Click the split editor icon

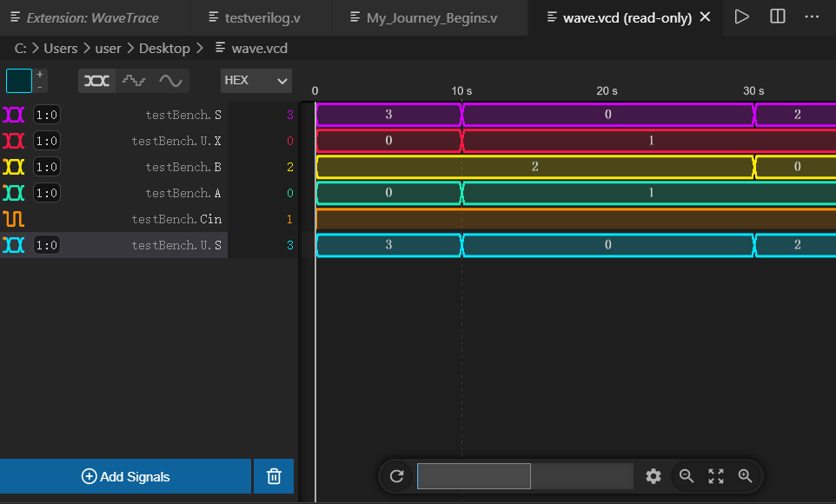pos(778,17)
